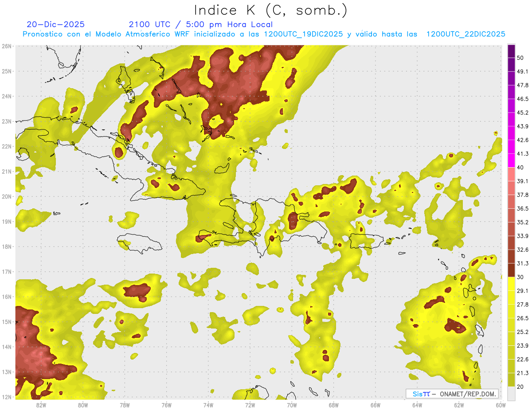Click the longitude label '78W'
The height and width of the screenshot is (411, 532).
click(x=125, y=405)
